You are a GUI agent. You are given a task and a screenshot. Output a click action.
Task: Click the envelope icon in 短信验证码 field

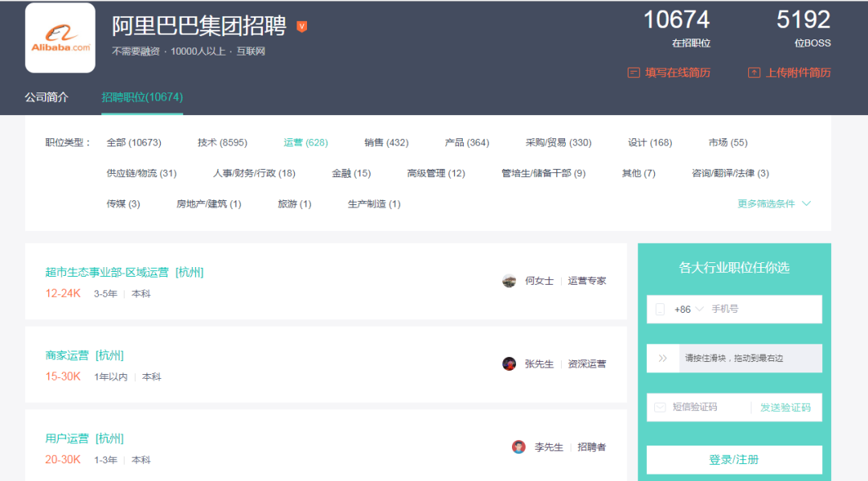(660, 407)
